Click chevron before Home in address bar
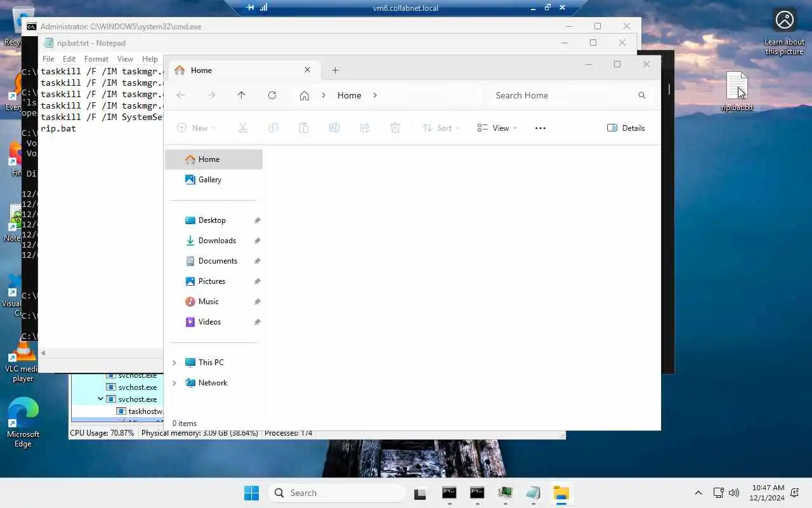 point(324,95)
